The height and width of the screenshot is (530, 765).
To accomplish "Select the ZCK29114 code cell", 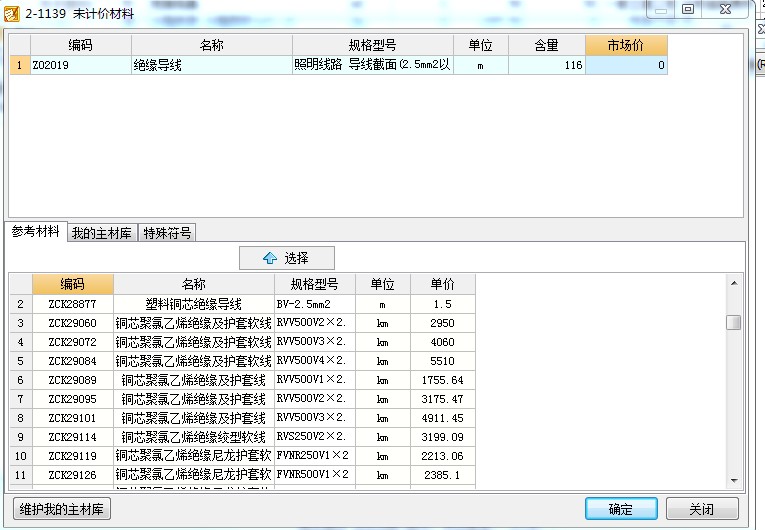I will click(x=73, y=437).
